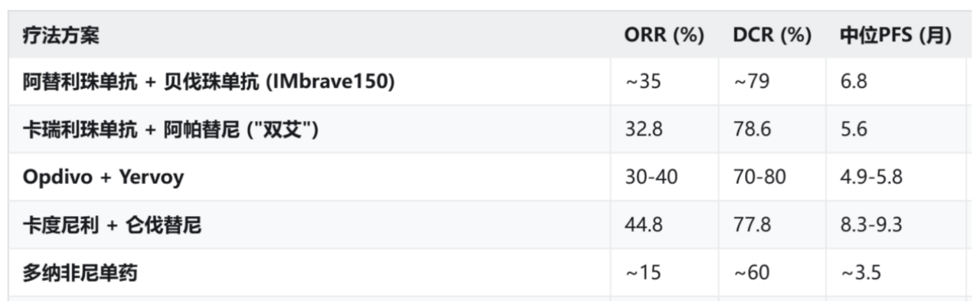Click the PFS value 6.8
Image resolution: width=980 pixels, height=304 pixels.
[x=853, y=82]
